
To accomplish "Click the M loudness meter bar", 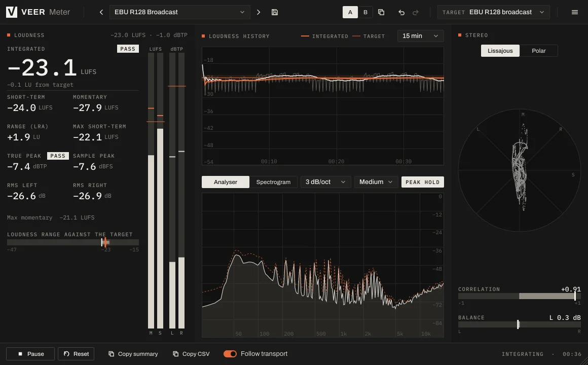I will click(151, 191).
